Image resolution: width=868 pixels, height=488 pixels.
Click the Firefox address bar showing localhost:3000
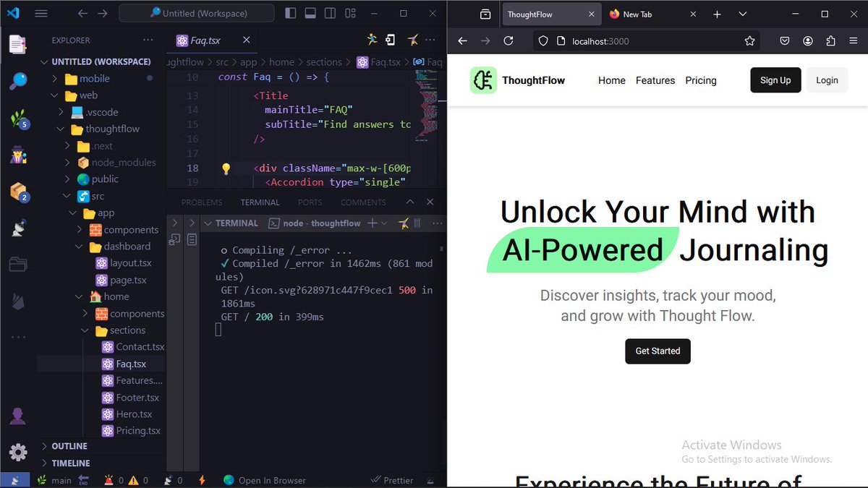646,41
